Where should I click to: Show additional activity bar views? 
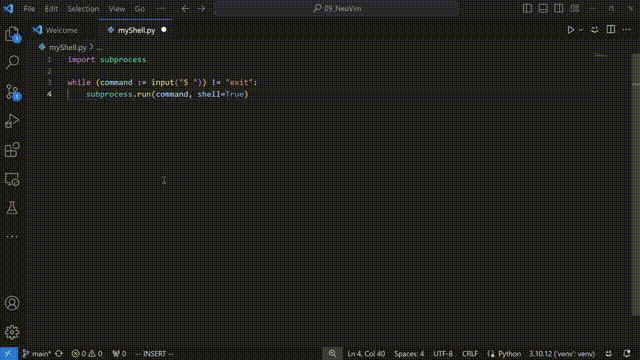12,236
